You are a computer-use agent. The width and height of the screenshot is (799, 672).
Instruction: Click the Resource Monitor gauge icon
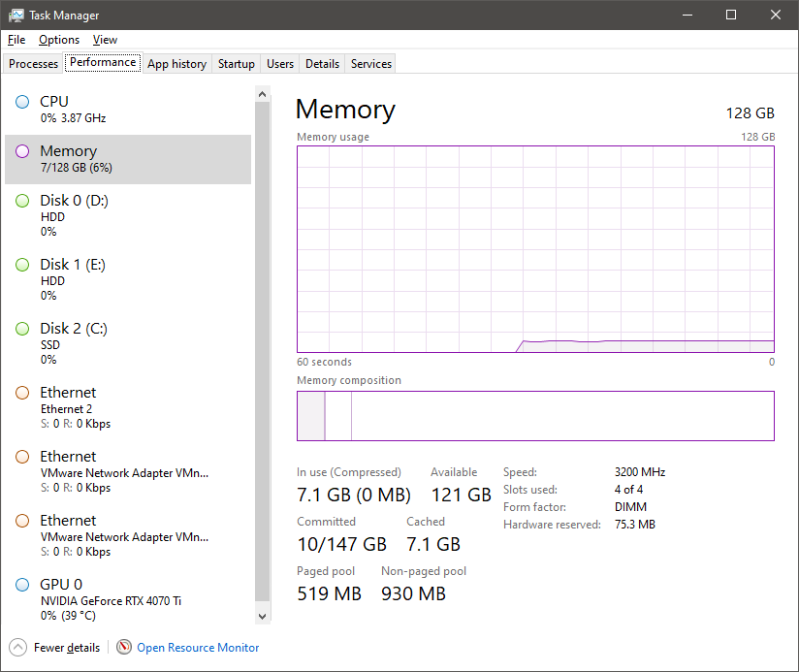click(x=124, y=647)
